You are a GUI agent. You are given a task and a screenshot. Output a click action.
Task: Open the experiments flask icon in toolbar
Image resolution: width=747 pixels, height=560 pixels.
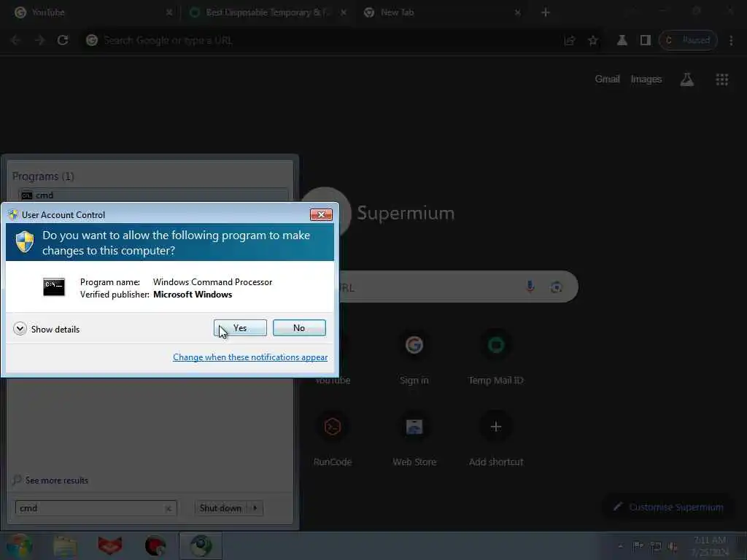(622, 41)
